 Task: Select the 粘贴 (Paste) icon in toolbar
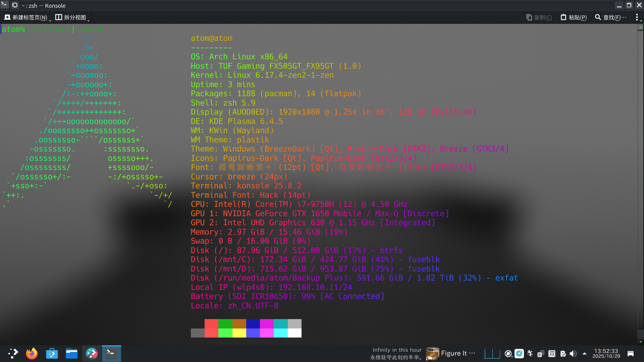coord(563,17)
